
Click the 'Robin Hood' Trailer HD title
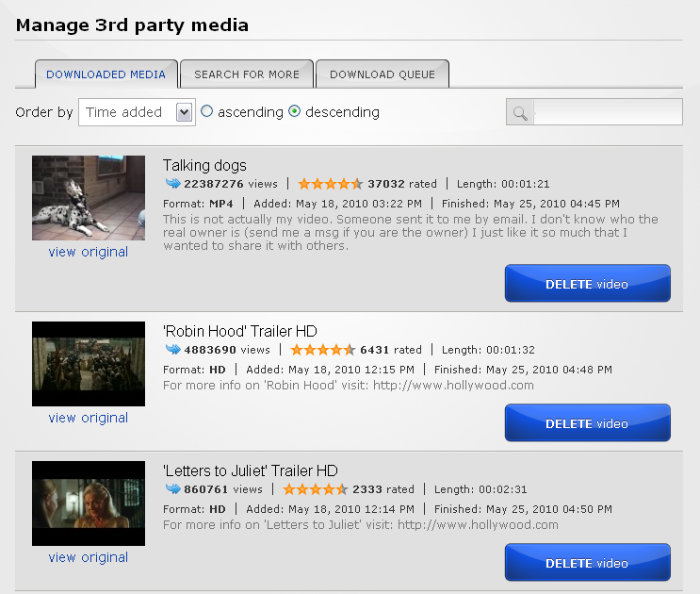pyautogui.click(x=240, y=331)
